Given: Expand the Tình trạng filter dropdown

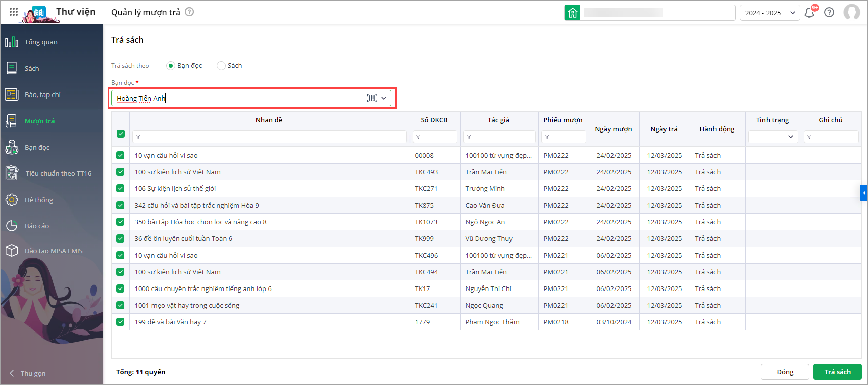Looking at the screenshot, I should point(773,137).
